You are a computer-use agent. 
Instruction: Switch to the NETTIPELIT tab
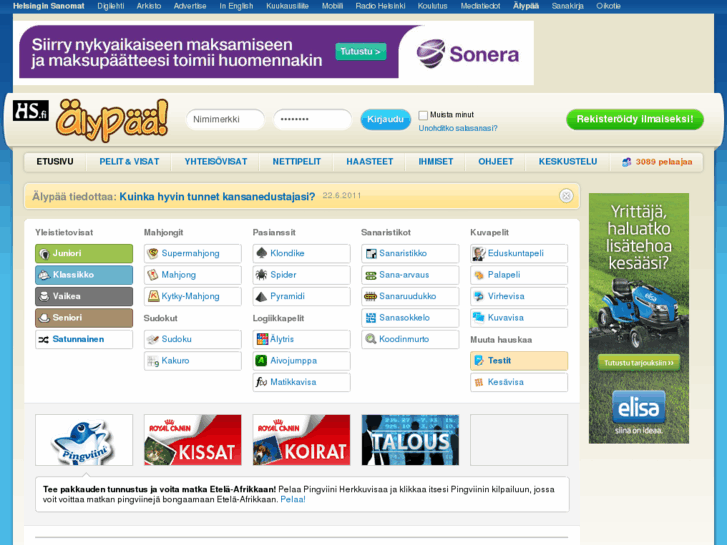pyautogui.click(x=296, y=162)
